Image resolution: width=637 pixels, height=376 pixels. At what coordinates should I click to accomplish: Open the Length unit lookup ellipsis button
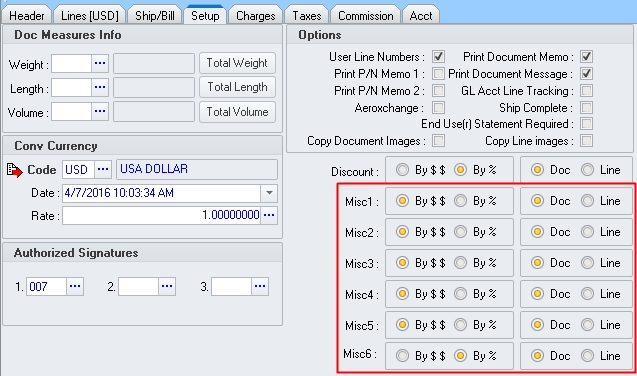pos(100,87)
